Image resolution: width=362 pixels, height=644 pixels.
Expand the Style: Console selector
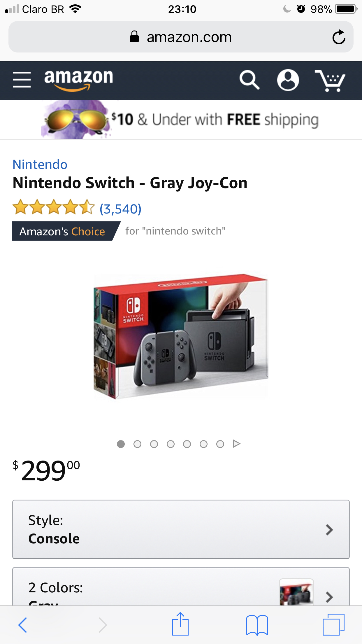click(x=181, y=529)
